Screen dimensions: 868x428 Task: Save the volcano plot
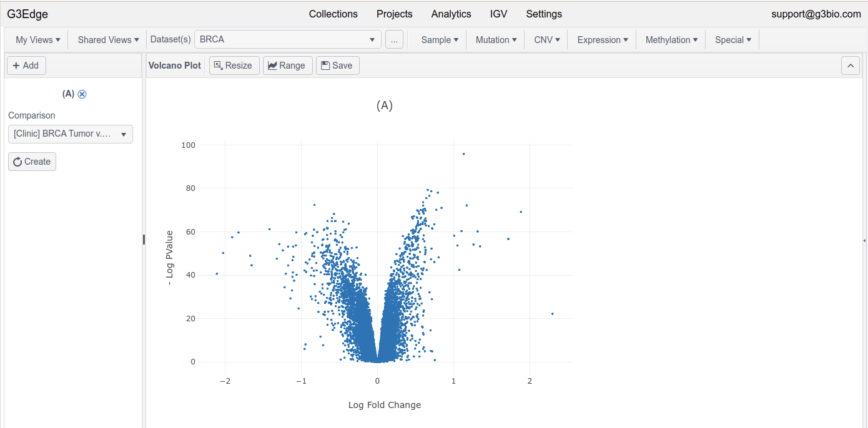click(x=337, y=66)
